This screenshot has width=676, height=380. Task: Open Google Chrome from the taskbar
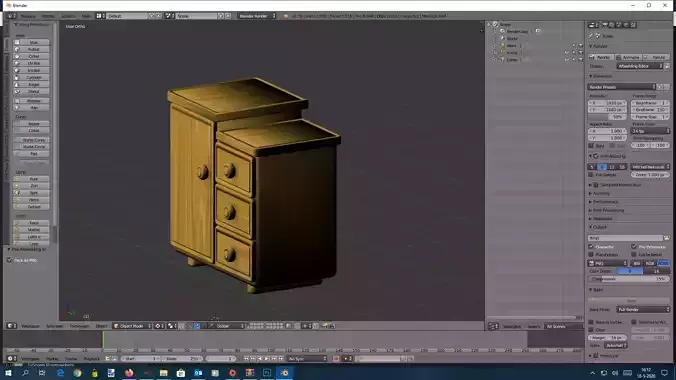tap(77, 373)
